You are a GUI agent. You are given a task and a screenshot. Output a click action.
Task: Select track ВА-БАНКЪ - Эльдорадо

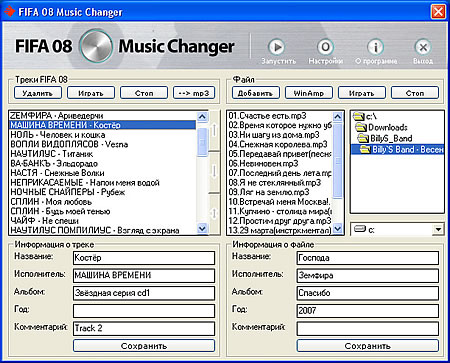point(103,164)
